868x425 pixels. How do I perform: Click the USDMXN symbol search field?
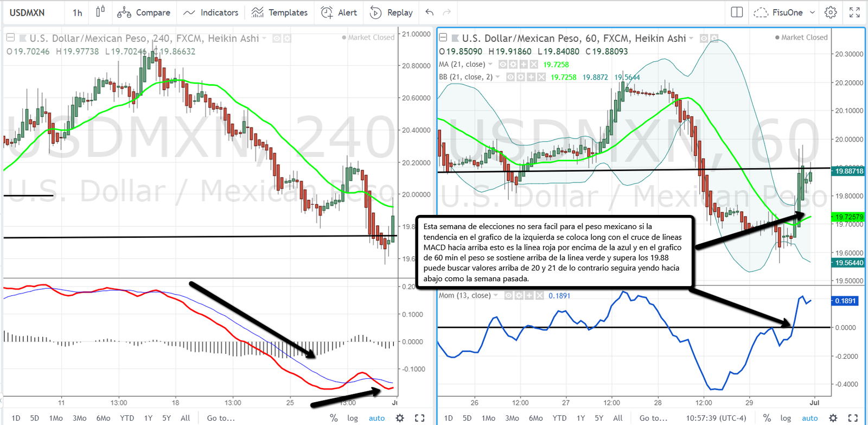click(x=27, y=12)
